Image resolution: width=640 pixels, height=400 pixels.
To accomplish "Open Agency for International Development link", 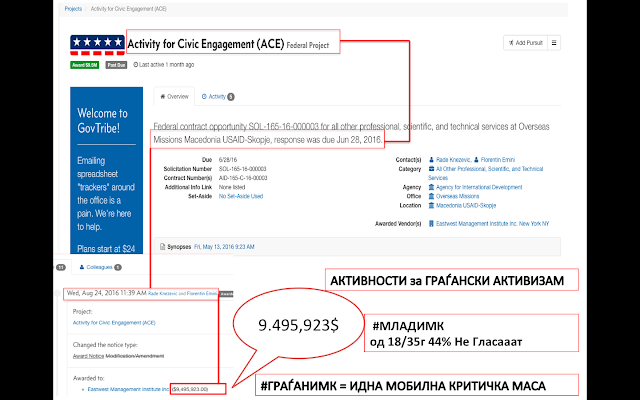I will 479,187.
